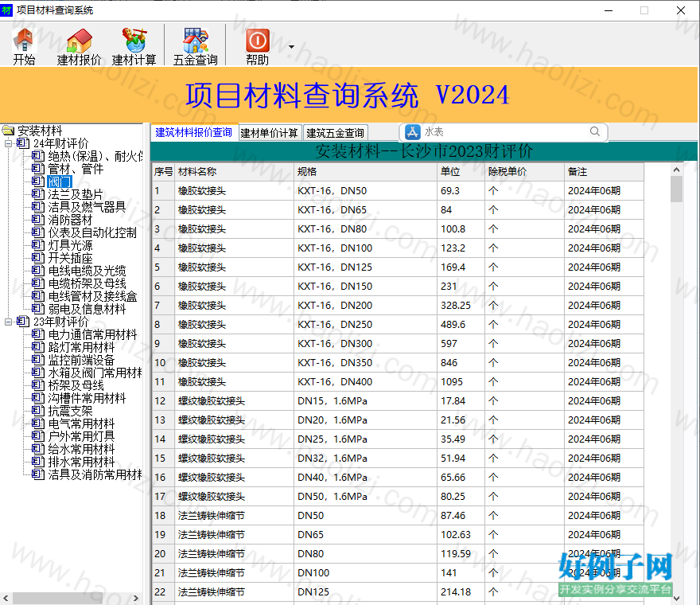Select 监控前端设备 tree item
700x605 pixels.
click(81, 360)
